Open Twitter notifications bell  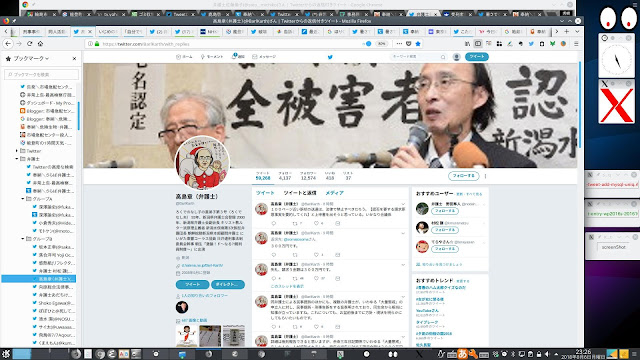[x=238, y=57]
